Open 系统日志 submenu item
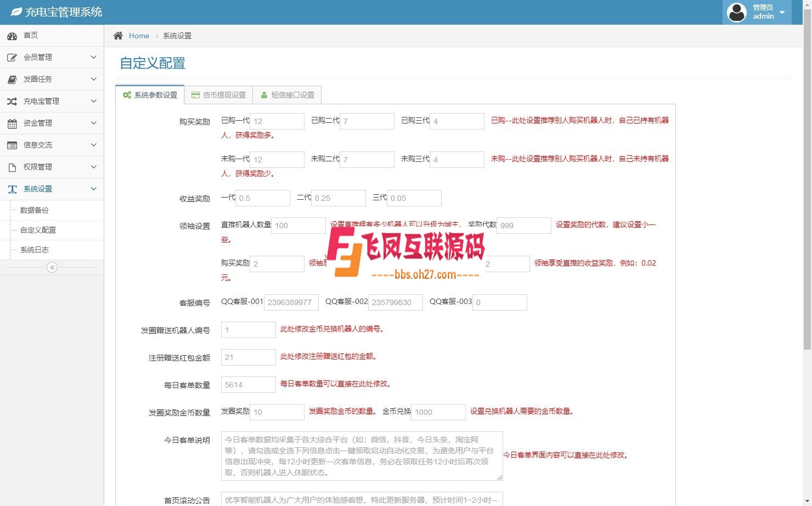Screen dimensions: 812x506 (x=52, y=250)
